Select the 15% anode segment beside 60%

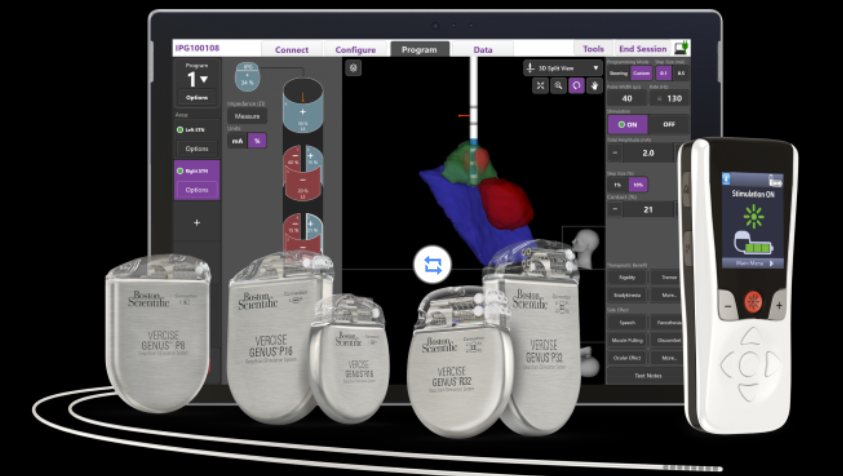coord(314,159)
